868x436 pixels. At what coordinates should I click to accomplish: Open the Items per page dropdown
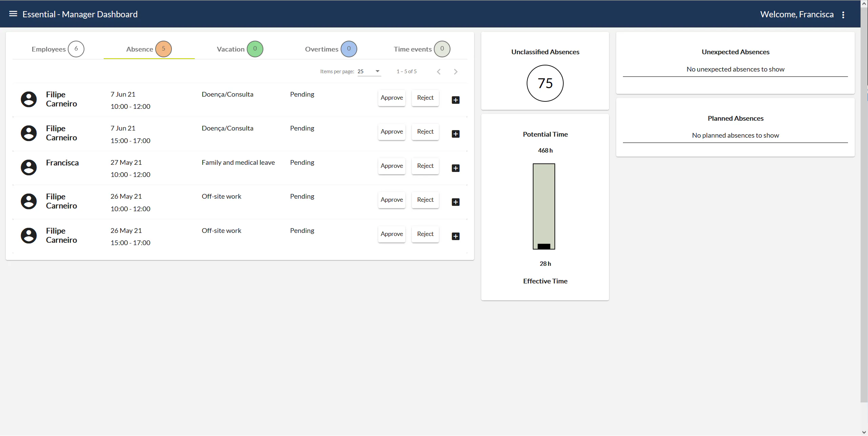(369, 71)
